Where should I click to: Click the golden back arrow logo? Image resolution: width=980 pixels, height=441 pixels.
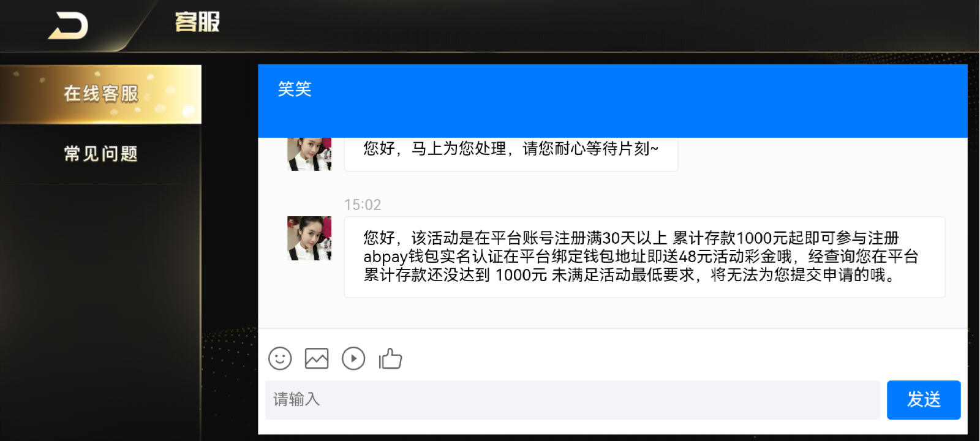click(68, 26)
